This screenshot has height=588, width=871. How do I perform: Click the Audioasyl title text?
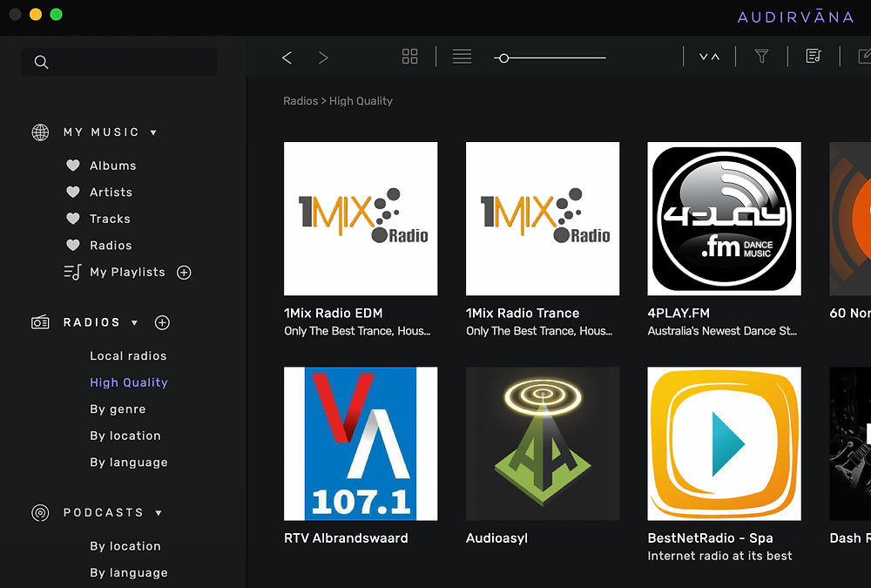tap(497, 538)
